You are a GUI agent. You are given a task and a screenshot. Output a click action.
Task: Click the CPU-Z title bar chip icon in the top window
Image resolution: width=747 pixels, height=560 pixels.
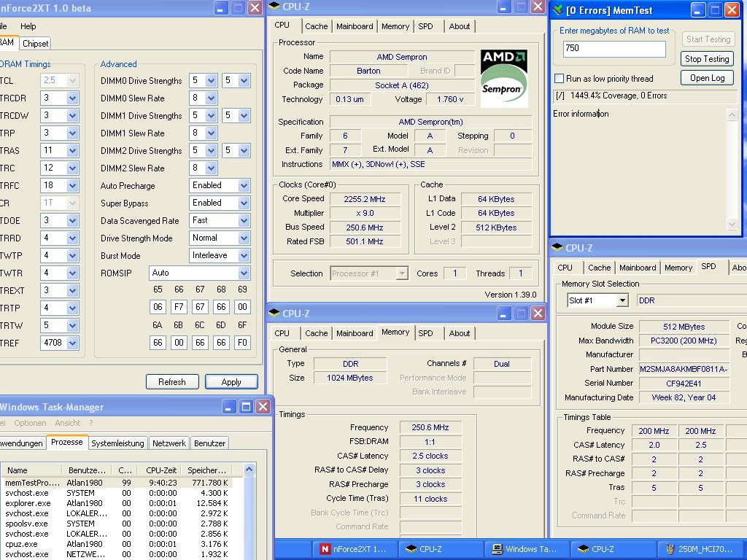pyautogui.click(x=274, y=6)
